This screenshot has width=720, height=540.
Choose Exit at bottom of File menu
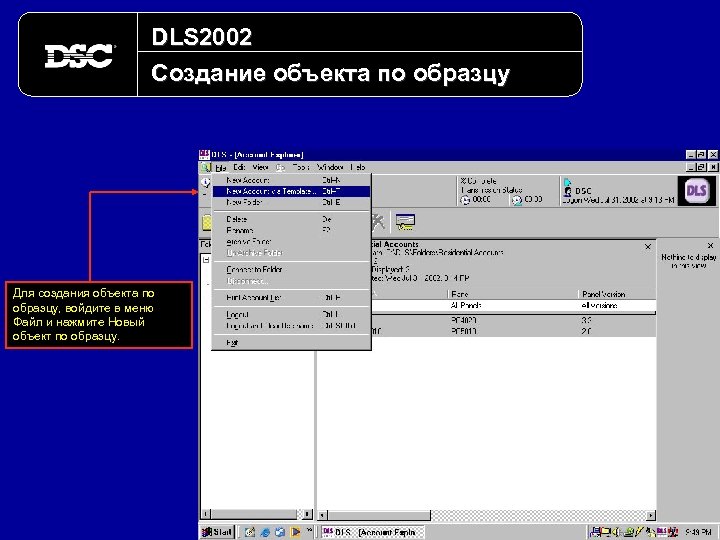click(x=291, y=343)
